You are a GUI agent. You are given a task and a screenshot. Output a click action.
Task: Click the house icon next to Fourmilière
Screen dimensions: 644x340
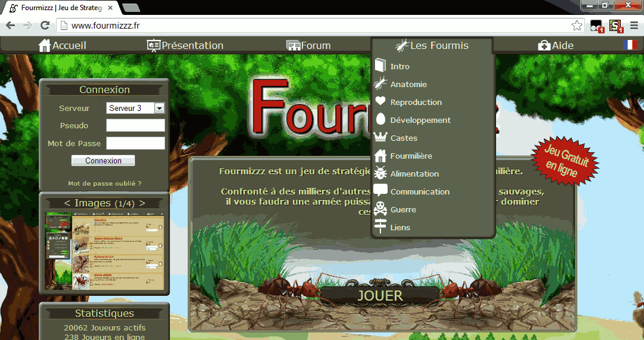point(380,156)
